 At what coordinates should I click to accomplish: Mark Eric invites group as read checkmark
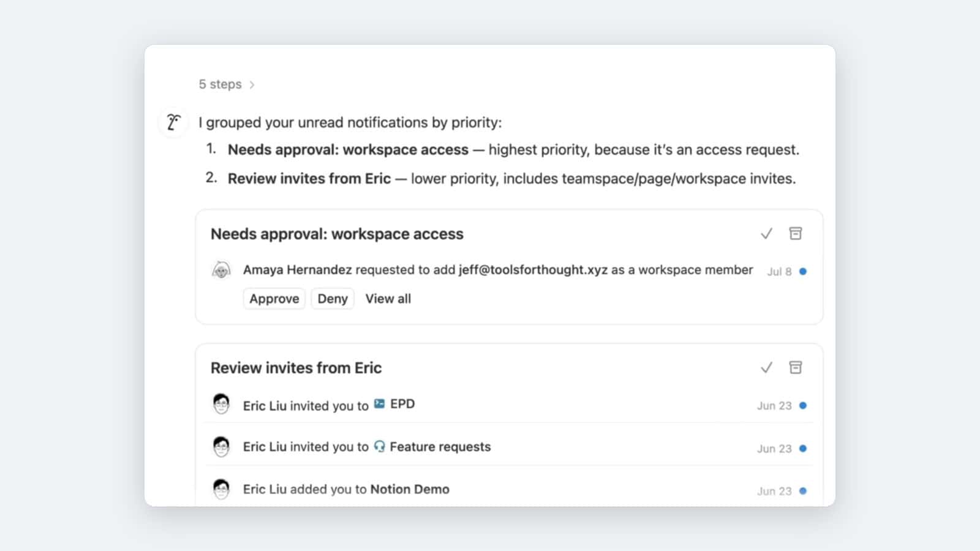[766, 367]
